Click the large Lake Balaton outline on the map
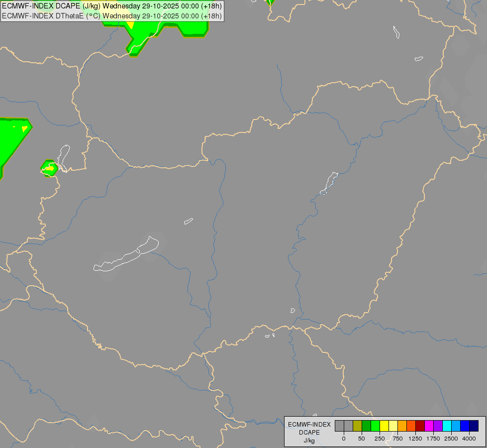 [x=126, y=255]
